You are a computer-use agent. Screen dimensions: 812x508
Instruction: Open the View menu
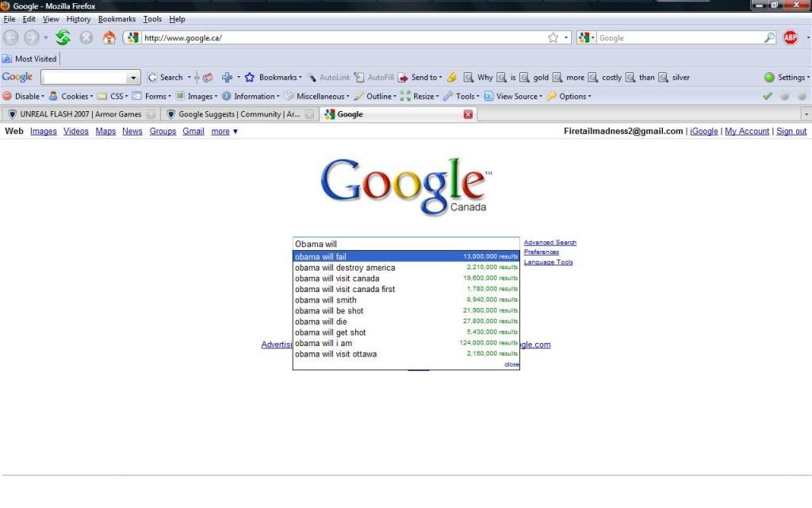coord(51,19)
